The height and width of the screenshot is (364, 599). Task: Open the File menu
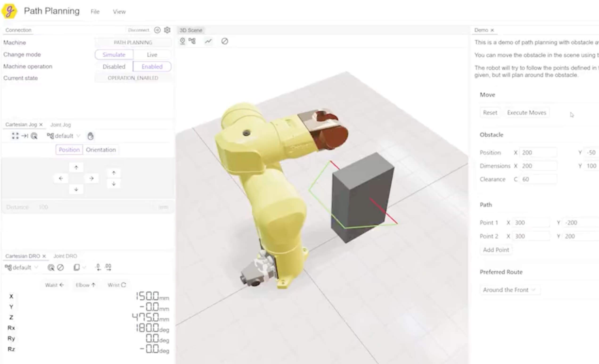(x=95, y=11)
